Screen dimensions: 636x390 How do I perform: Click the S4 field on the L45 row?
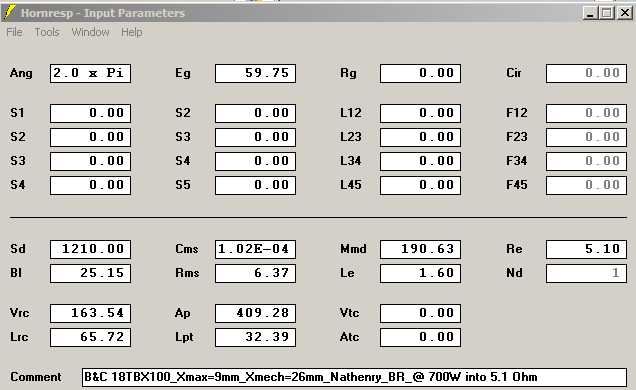coord(90,185)
